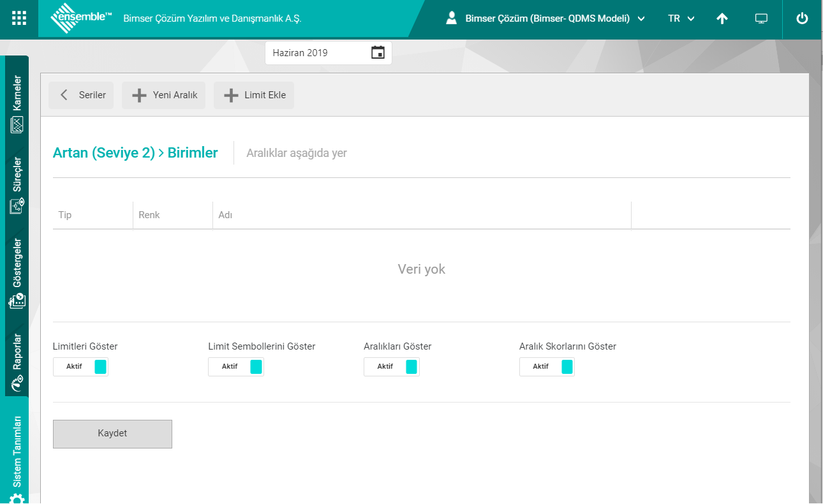Toggle Limit Sembollerini Göster switch
Image resolution: width=823 pixels, height=504 pixels.
click(236, 367)
